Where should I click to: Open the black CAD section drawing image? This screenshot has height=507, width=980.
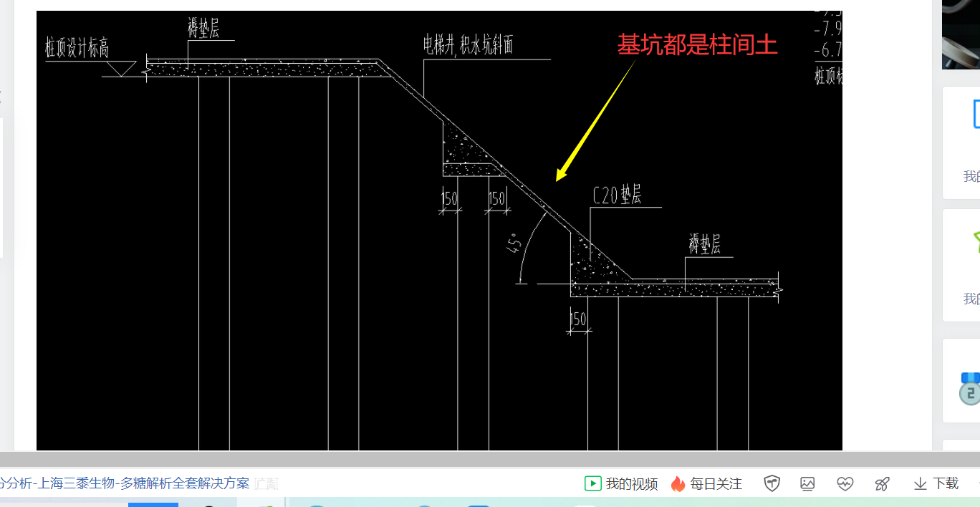(439, 231)
